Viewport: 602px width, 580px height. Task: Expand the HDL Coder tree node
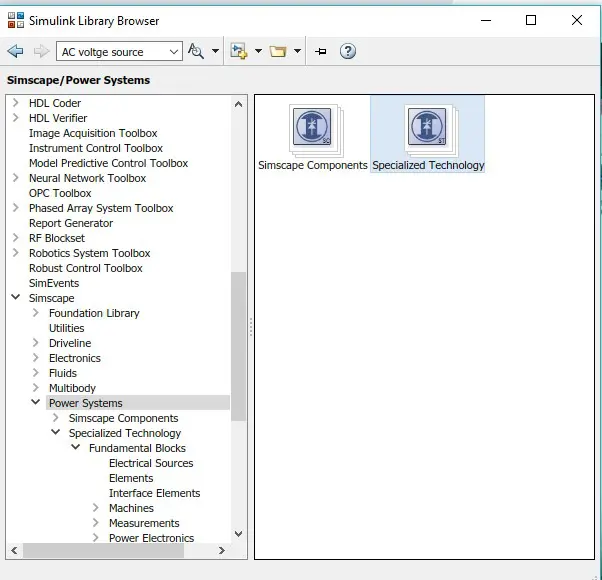[15, 102]
